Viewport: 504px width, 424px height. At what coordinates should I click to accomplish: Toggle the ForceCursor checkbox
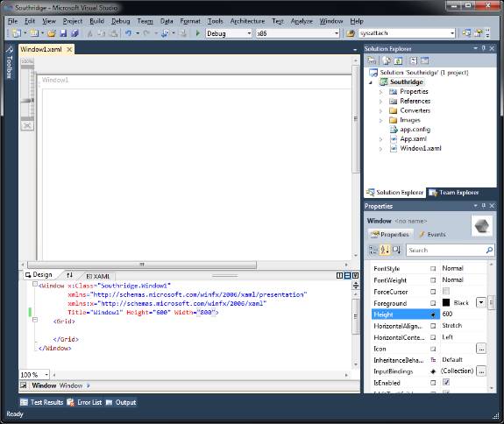point(446,292)
